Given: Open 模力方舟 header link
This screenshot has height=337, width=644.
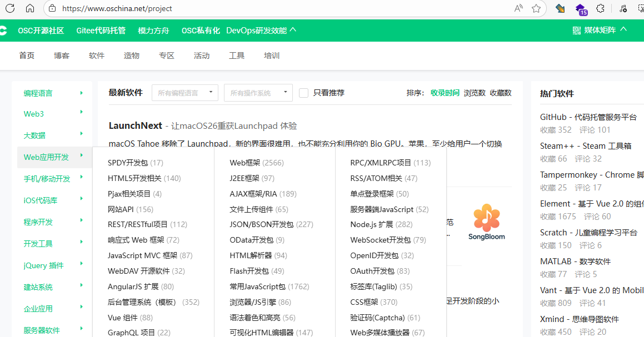Looking at the screenshot, I should [153, 31].
